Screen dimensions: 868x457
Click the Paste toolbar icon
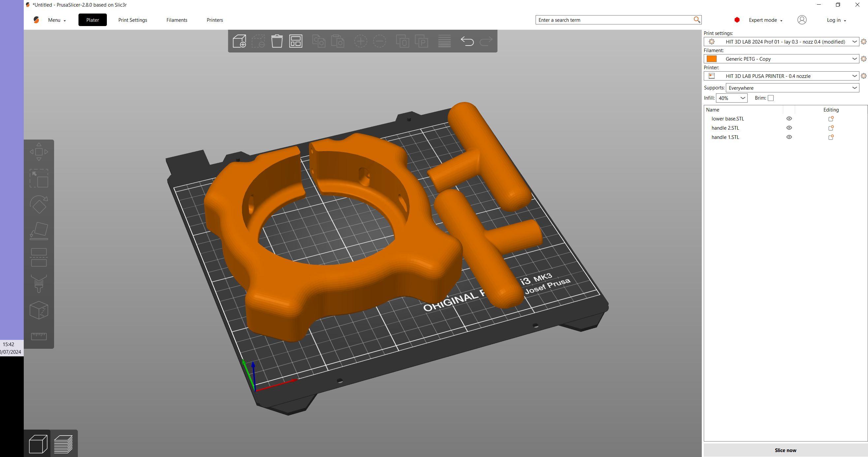tap(338, 41)
